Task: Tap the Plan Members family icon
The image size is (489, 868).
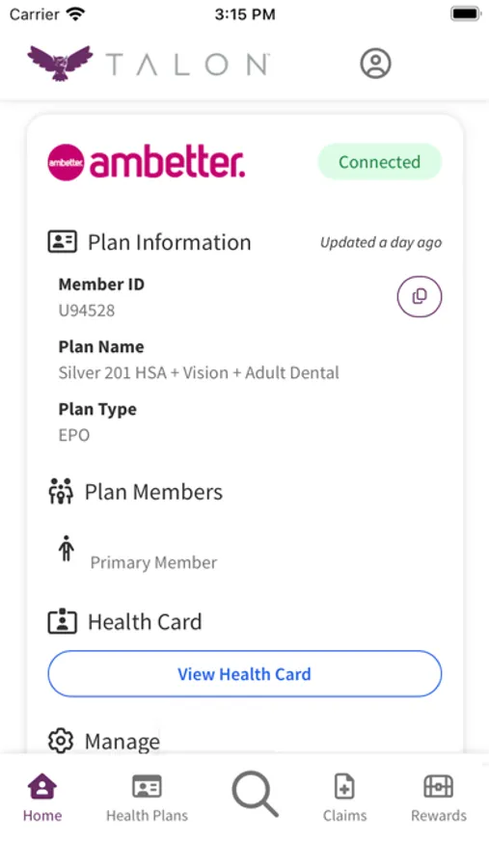Action: 61,492
